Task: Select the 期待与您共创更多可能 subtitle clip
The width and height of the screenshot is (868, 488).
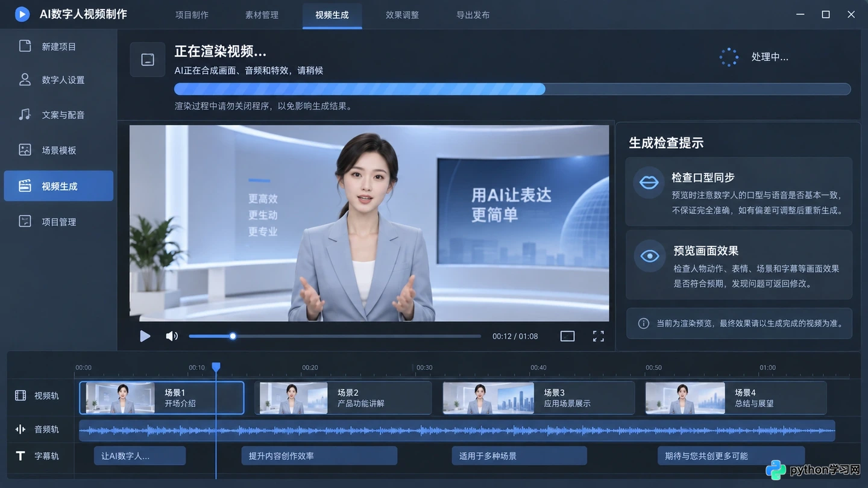Action: point(731,456)
